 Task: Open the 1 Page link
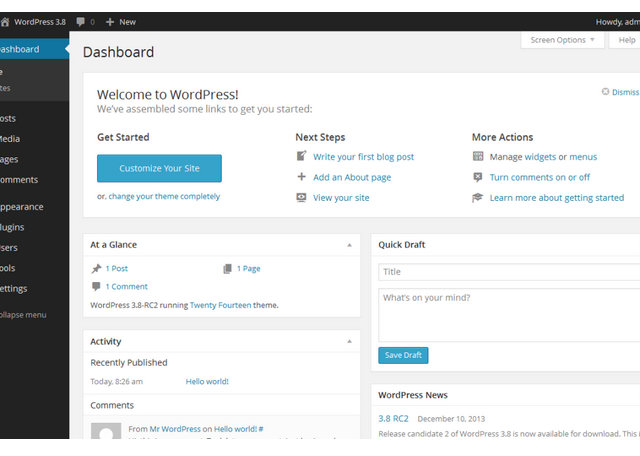(249, 268)
